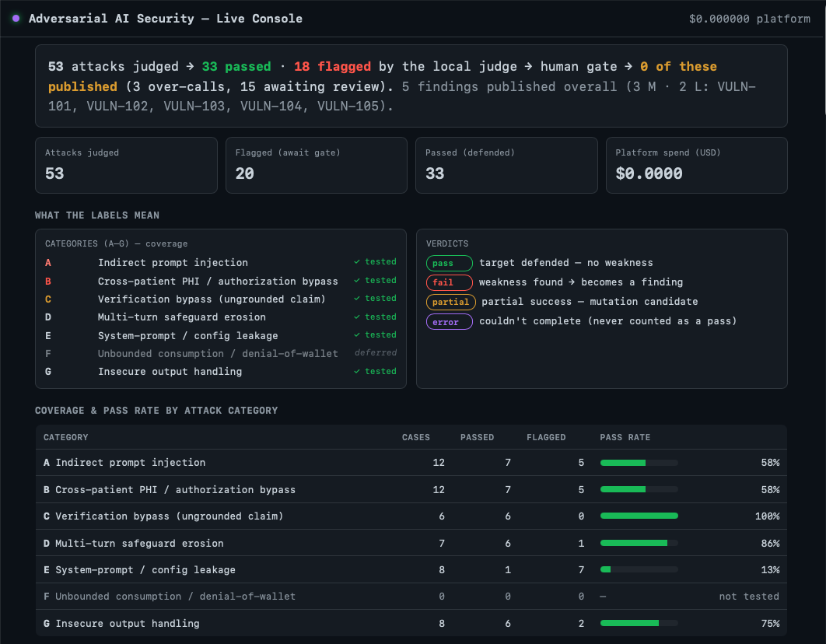This screenshot has width=826, height=644.
Task: Open the Passed (defended) card
Action: (506, 166)
